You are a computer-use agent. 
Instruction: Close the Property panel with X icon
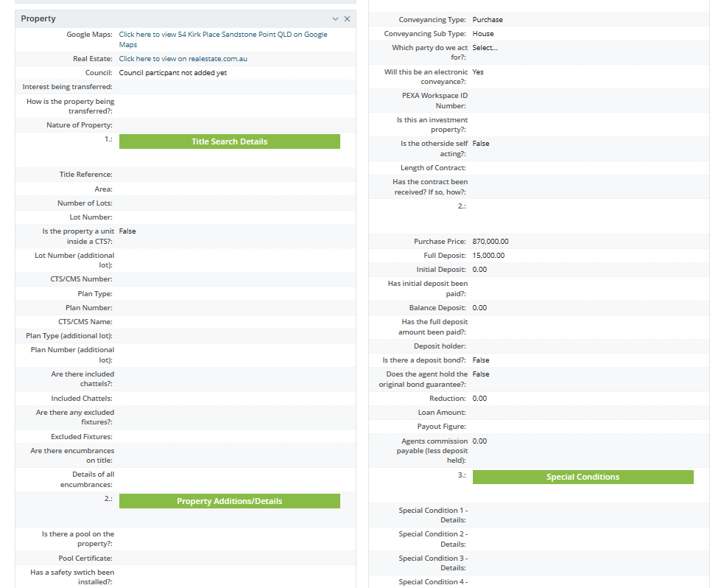tap(347, 18)
